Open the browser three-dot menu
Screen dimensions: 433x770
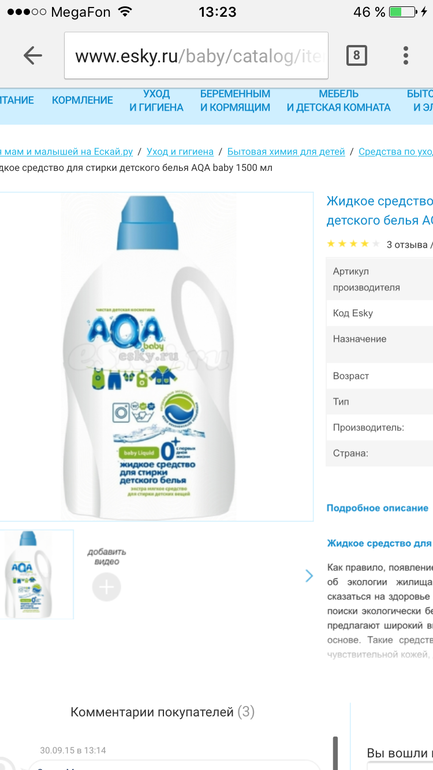point(406,55)
